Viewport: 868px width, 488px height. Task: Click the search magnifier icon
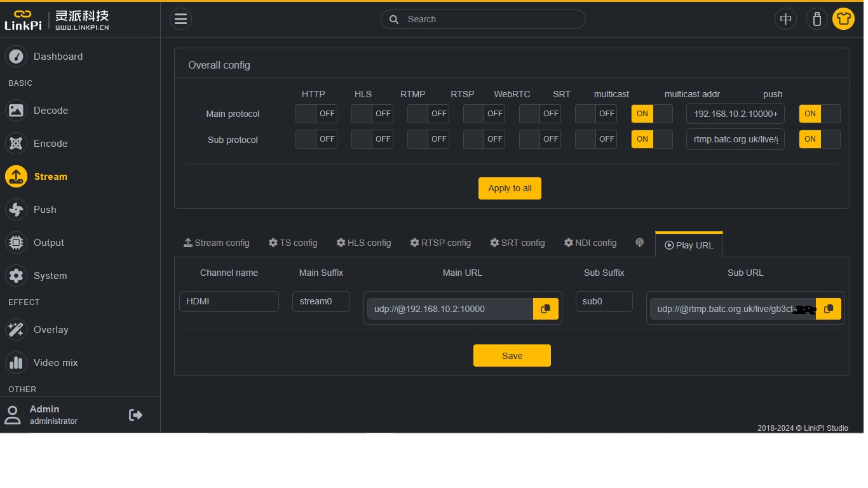[x=394, y=19]
